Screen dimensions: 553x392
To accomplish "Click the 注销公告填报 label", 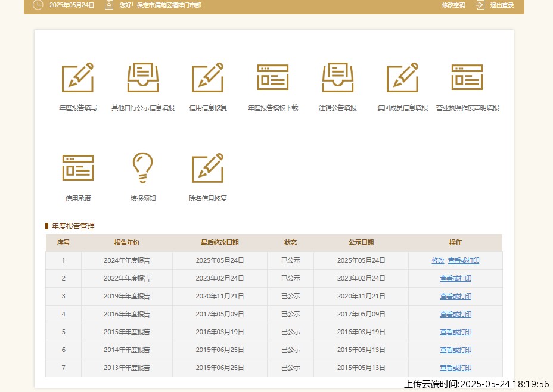I will point(337,108).
